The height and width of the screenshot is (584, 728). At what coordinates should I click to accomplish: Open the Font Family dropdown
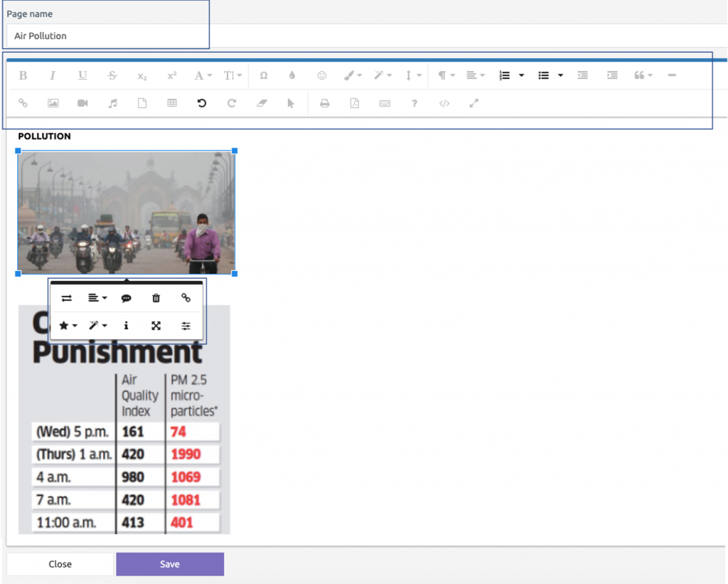(x=203, y=75)
